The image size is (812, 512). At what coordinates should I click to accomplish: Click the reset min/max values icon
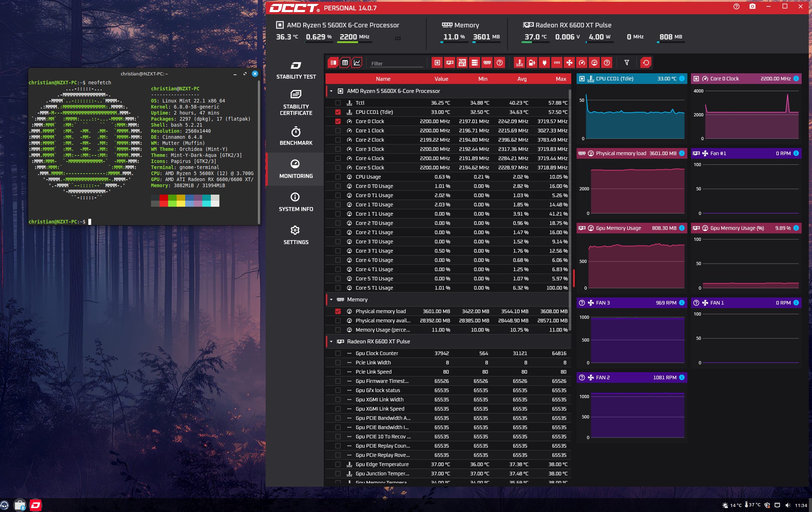coord(646,63)
